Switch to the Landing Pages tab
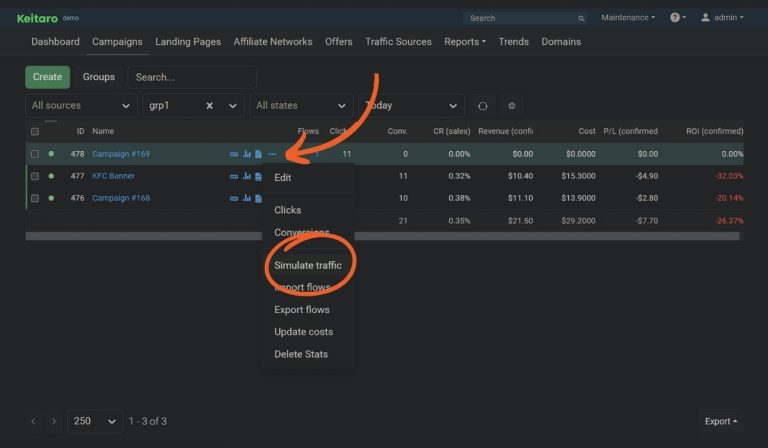 click(188, 42)
